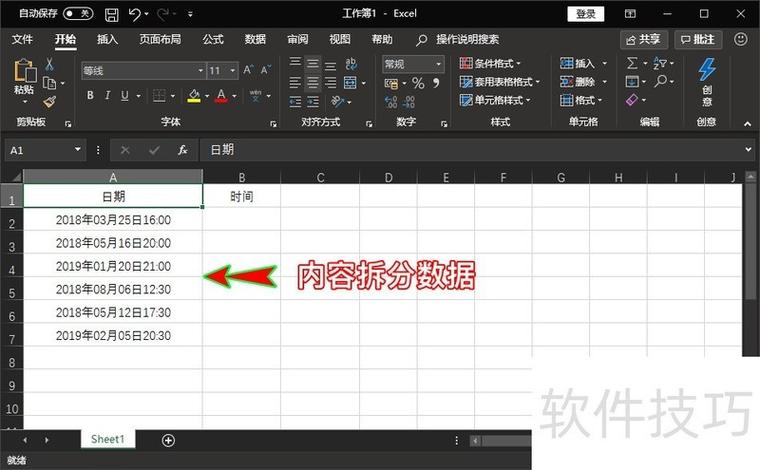Click the Insert Function fx icon
The height and width of the screenshot is (470, 760).
point(182,150)
